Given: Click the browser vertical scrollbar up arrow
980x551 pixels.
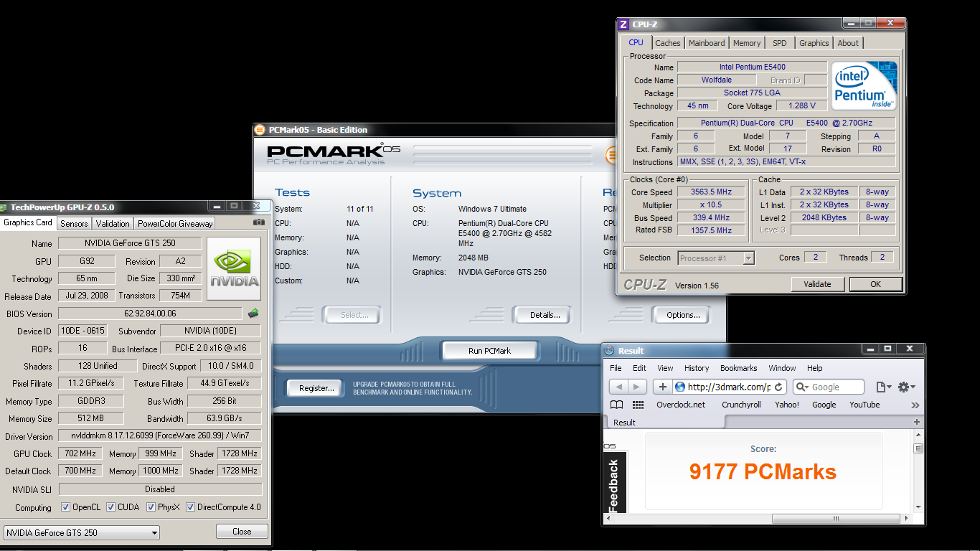Looking at the screenshot, I should (918, 435).
